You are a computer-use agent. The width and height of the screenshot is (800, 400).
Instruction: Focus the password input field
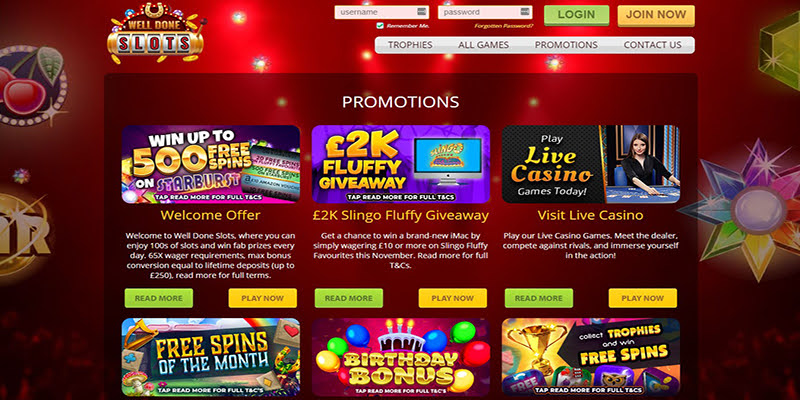click(485, 12)
